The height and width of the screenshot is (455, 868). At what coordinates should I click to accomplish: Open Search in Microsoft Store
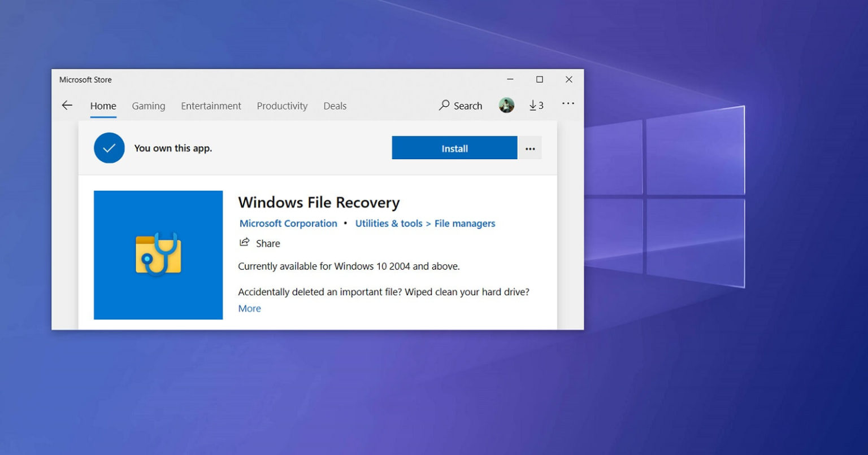(461, 106)
